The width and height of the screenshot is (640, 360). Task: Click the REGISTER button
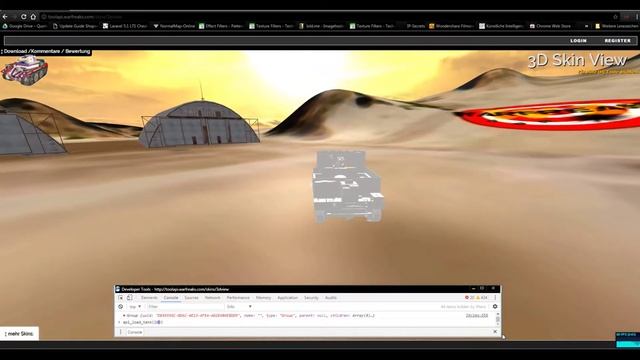pos(618,40)
